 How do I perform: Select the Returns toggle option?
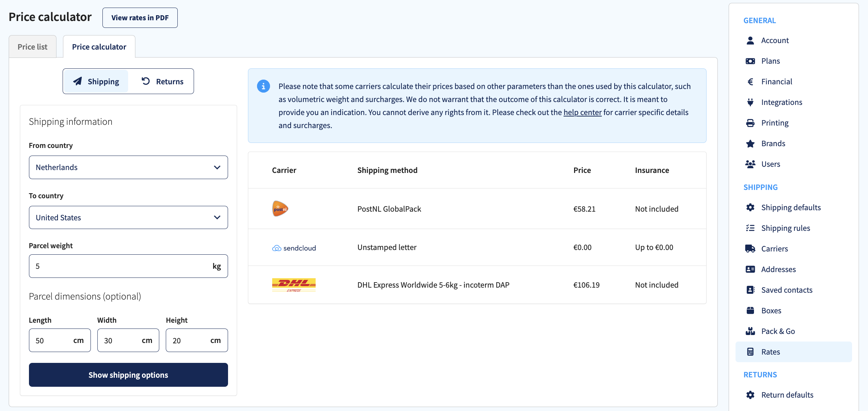click(x=163, y=81)
